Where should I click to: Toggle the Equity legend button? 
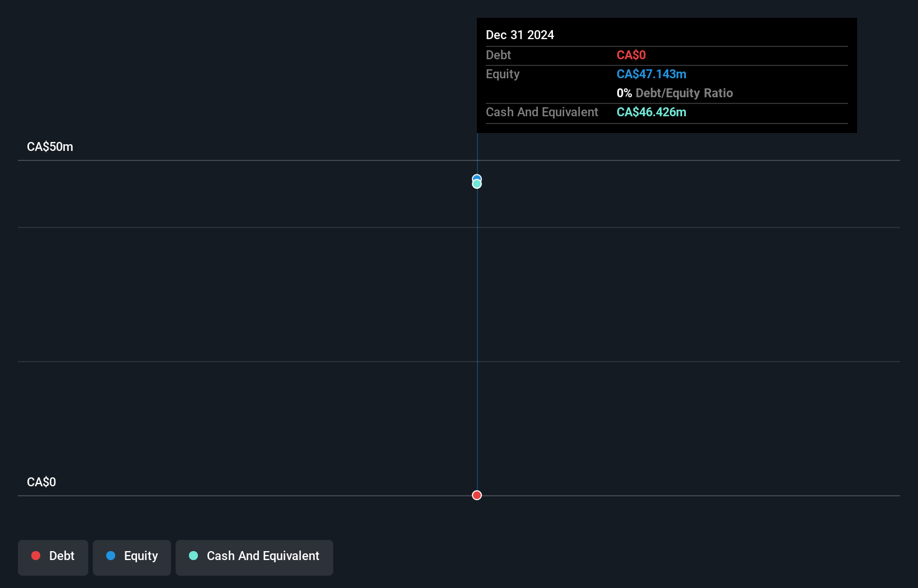pos(132,557)
